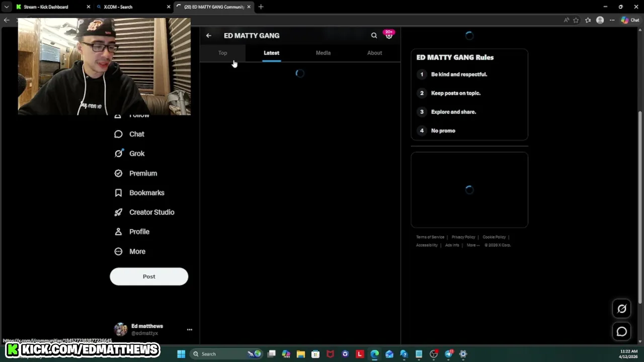Open the Media tab
Viewport: 644px width, 362px height.
[x=323, y=53]
